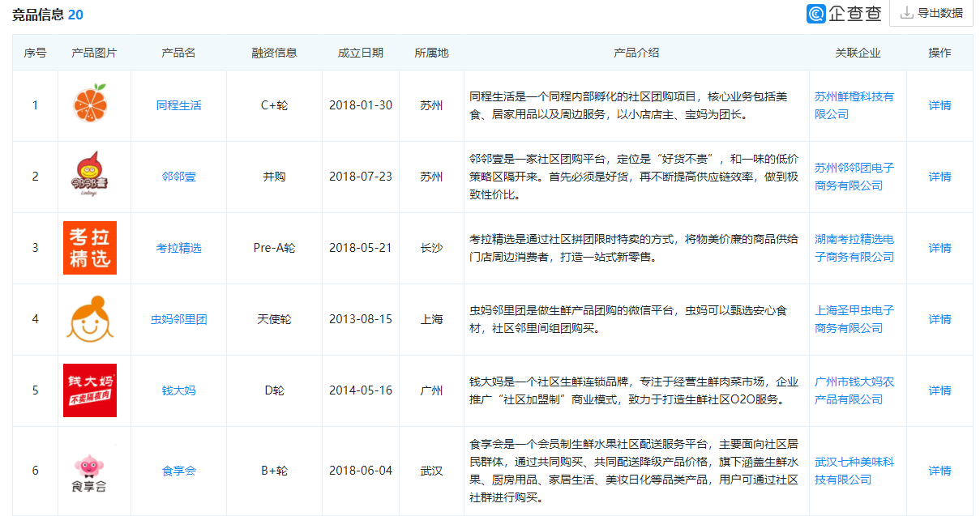The height and width of the screenshot is (516, 980).
Task: Click the 食享会 product description text
Action: point(634,471)
